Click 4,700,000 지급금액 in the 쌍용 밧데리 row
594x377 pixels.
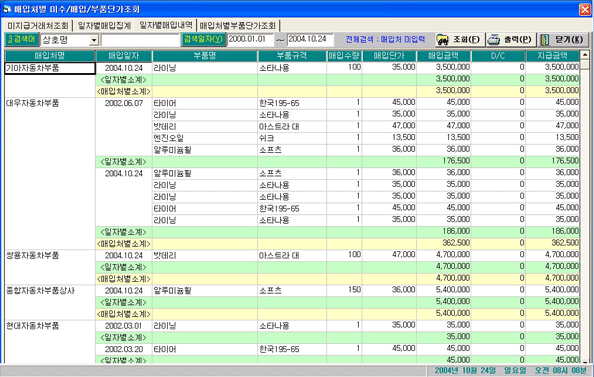[552, 255]
